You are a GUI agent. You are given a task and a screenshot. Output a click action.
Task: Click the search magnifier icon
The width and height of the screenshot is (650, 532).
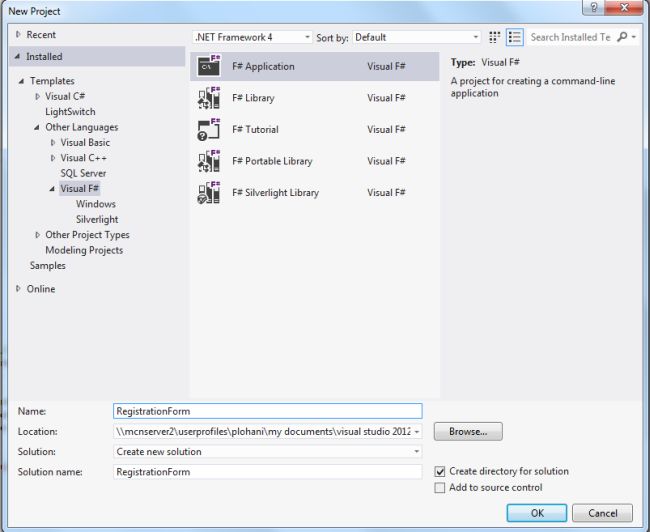tap(622, 37)
